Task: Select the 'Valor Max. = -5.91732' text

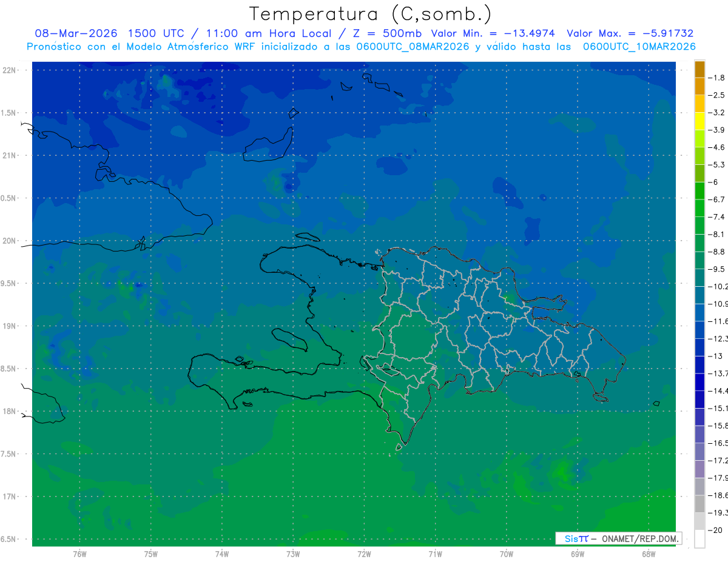Action: coord(630,33)
